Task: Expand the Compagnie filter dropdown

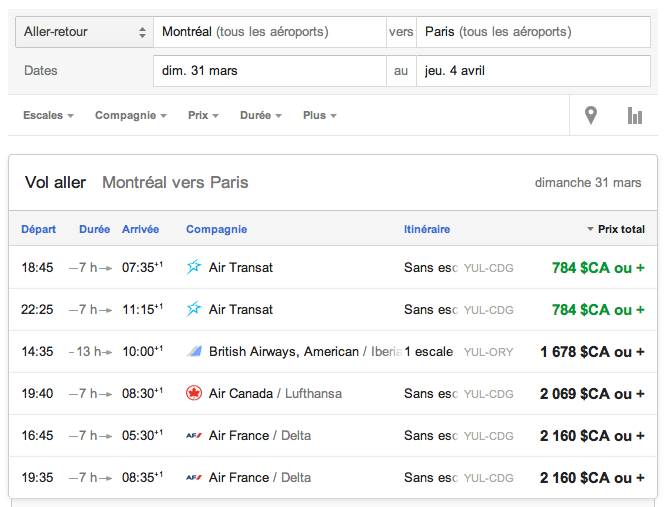Action: [x=130, y=116]
